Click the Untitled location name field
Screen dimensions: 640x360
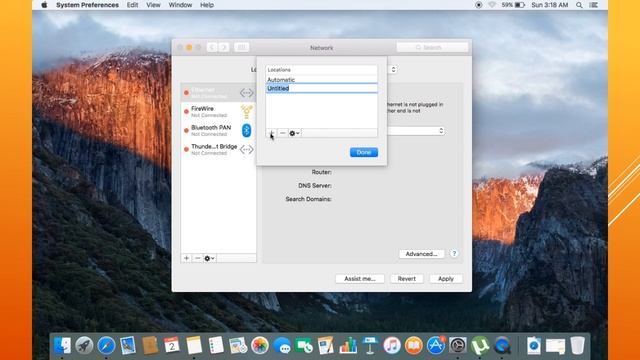click(x=322, y=88)
